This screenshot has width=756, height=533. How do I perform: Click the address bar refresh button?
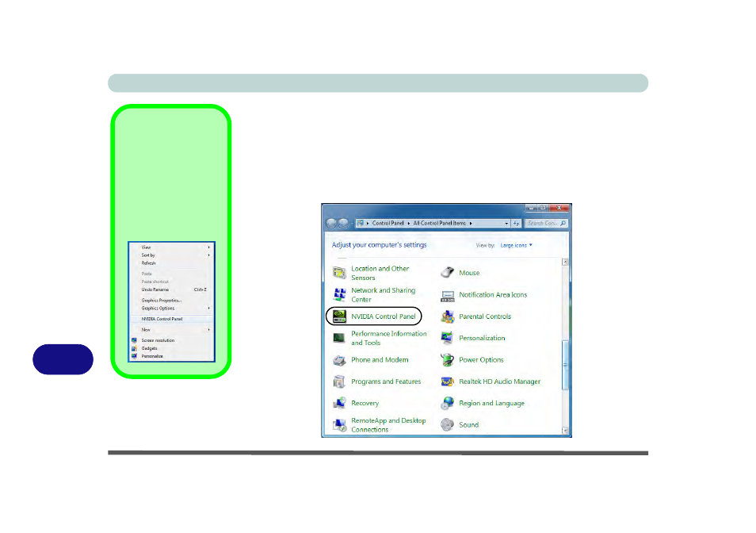tap(516, 224)
